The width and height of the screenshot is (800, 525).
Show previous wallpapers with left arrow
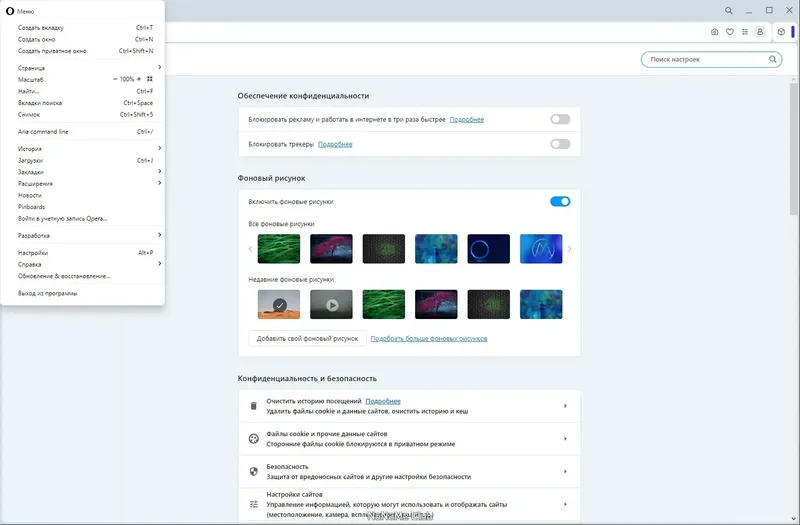tap(250, 249)
